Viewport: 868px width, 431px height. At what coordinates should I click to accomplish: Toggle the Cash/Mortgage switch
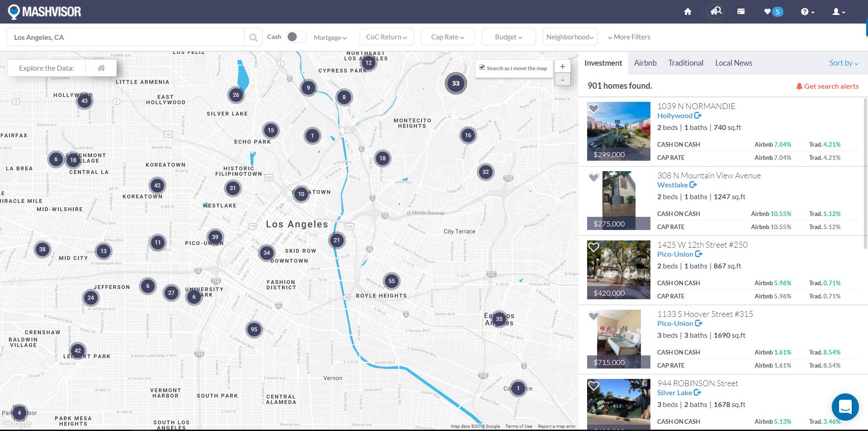[x=296, y=37]
